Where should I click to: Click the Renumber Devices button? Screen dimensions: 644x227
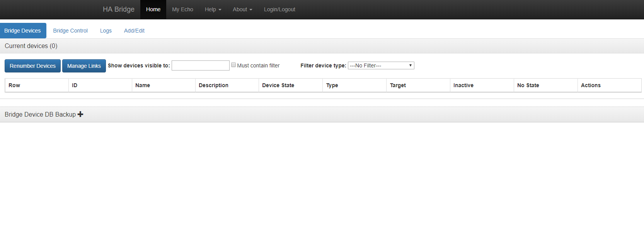click(32, 66)
